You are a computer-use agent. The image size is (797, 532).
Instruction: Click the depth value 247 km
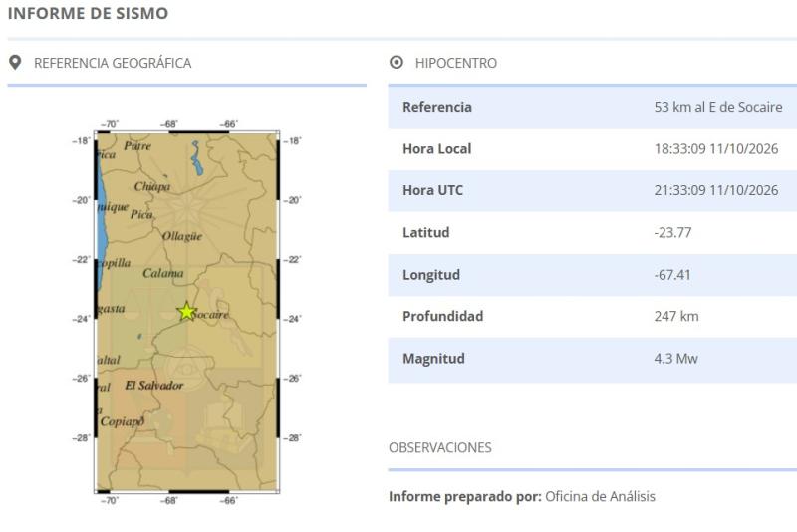tap(676, 316)
